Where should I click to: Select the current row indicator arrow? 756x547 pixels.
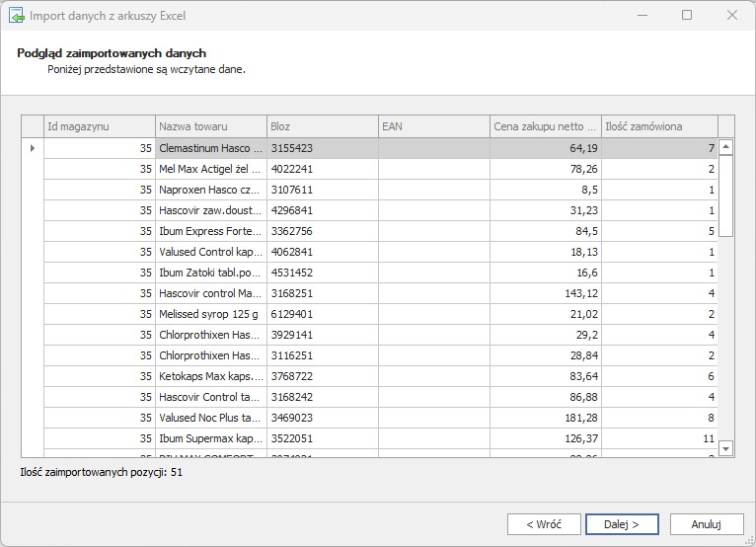33,148
